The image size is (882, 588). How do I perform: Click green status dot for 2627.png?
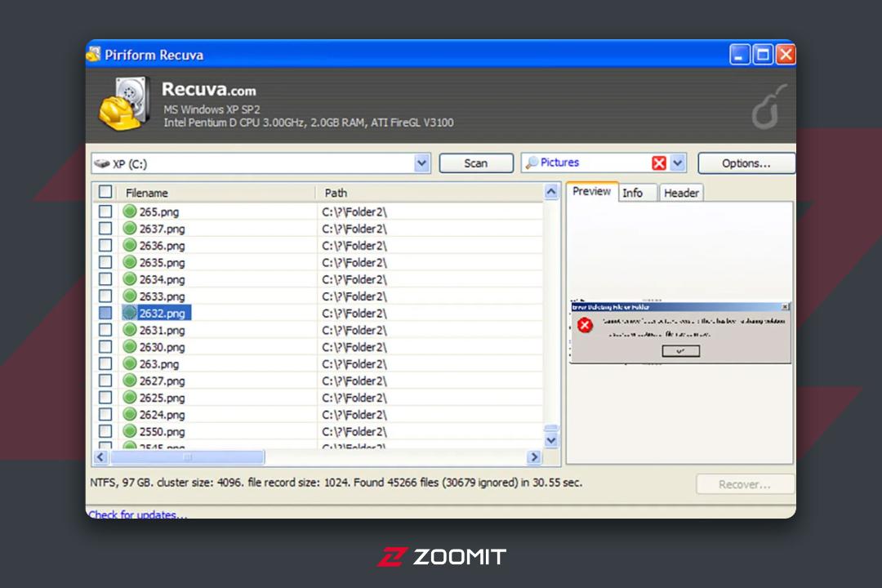pyautogui.click(x=130, y=381)
